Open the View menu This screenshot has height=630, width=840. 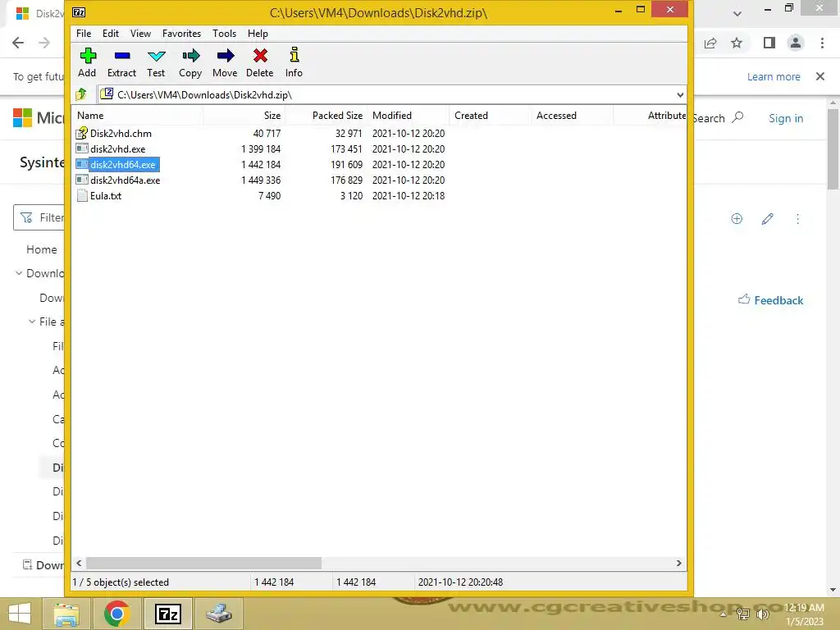click(140, 33)
